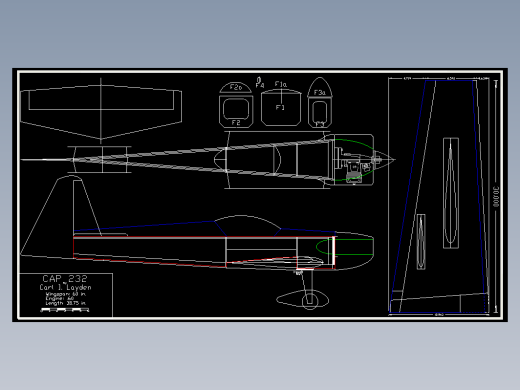
Task: Click the scale bar in title block
Action: [65, 310]
